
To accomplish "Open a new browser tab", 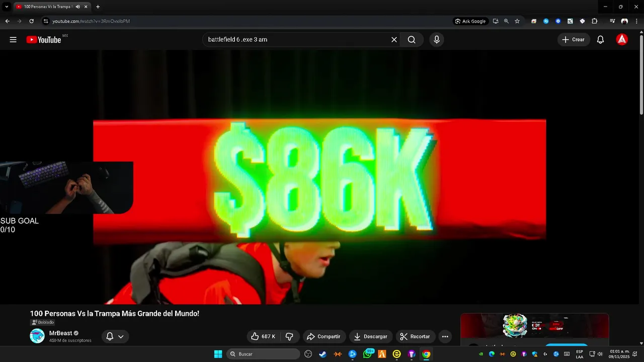I will coord(98,7).
